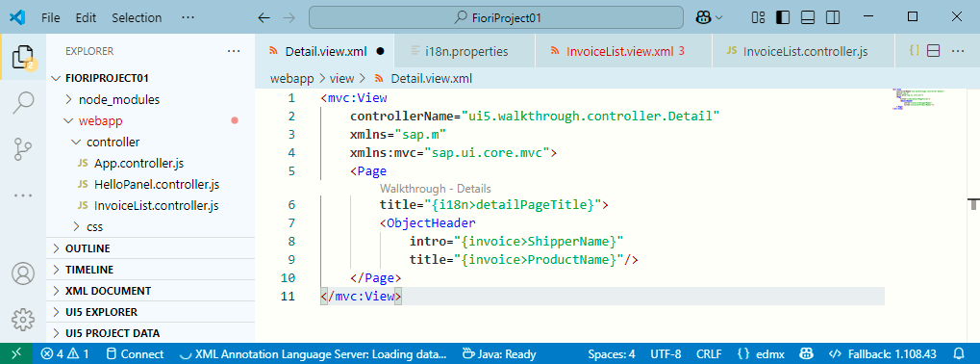
Task: Expand the css folder
Action: [x=151, y=226]
